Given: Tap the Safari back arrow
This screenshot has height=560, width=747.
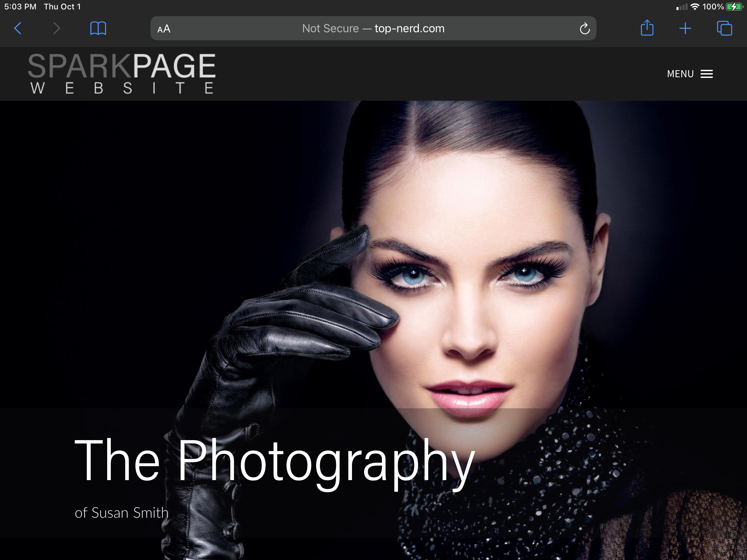Looking at the screenshot, I should click(18, 28).
